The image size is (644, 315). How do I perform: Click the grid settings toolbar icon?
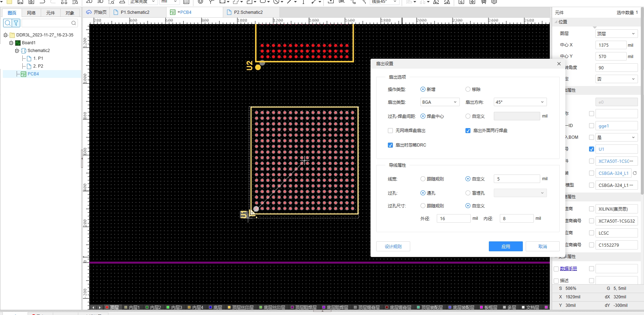186,2
